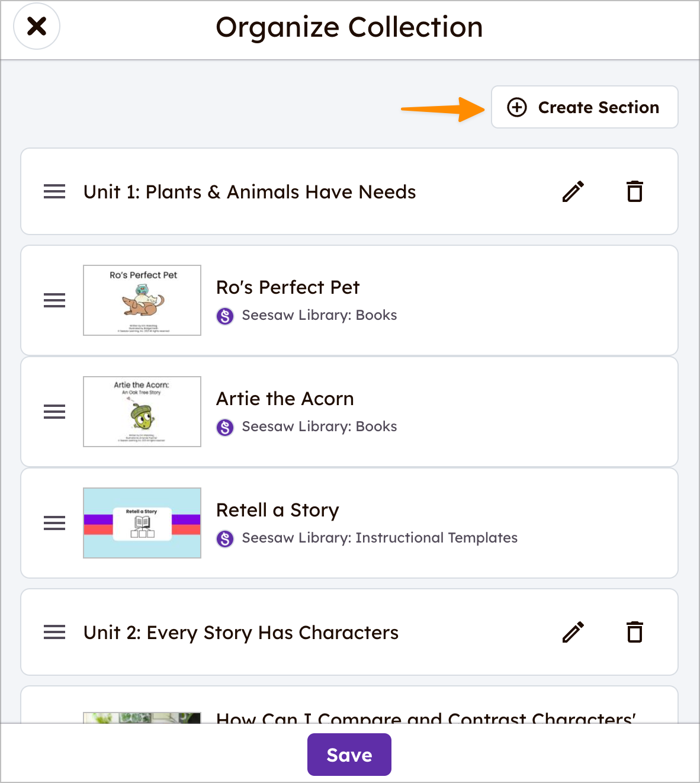The height and width of the screenshot is (783, 700).
Task: Save the collection organization
Action: pos(349,755)
